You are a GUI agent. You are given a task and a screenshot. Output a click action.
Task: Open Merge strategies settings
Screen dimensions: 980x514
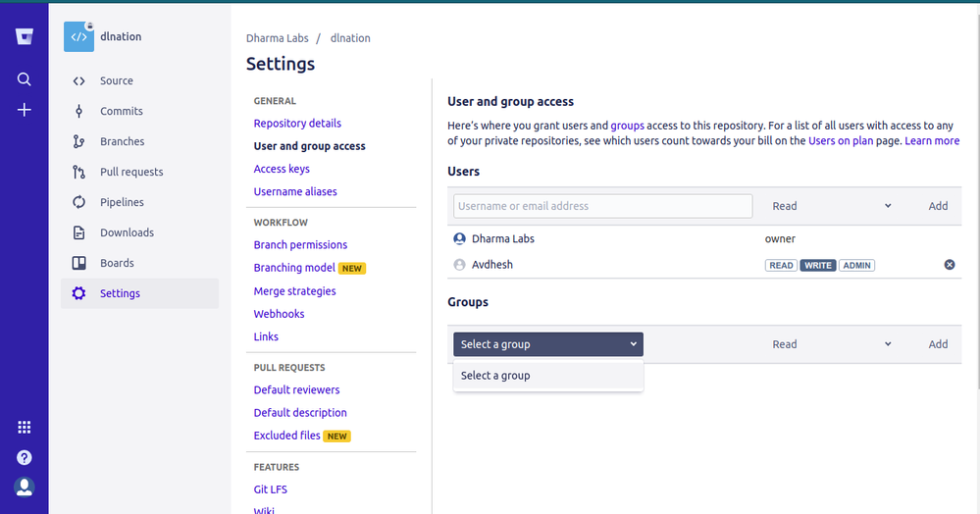point(294,290)
